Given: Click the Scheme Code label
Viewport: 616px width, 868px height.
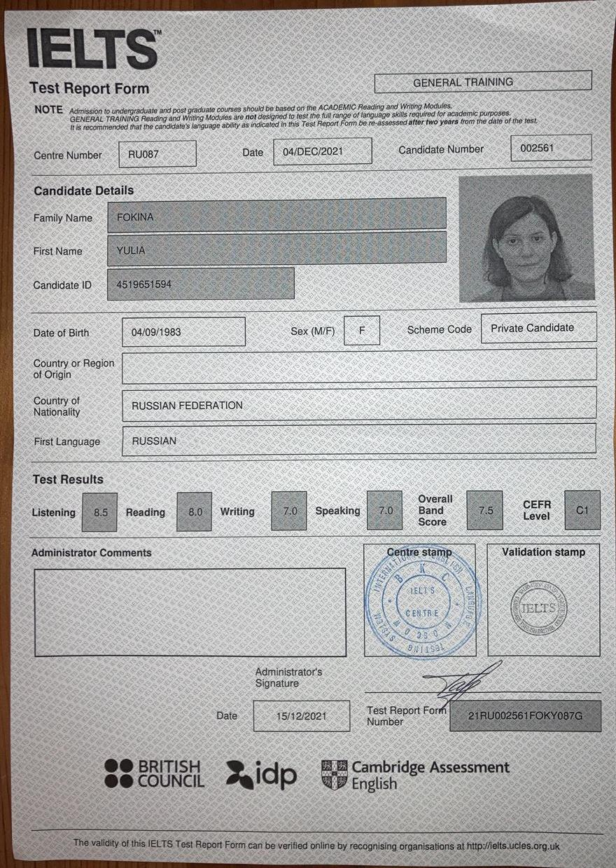Looking at the screenshot, I should pos(440,329).
